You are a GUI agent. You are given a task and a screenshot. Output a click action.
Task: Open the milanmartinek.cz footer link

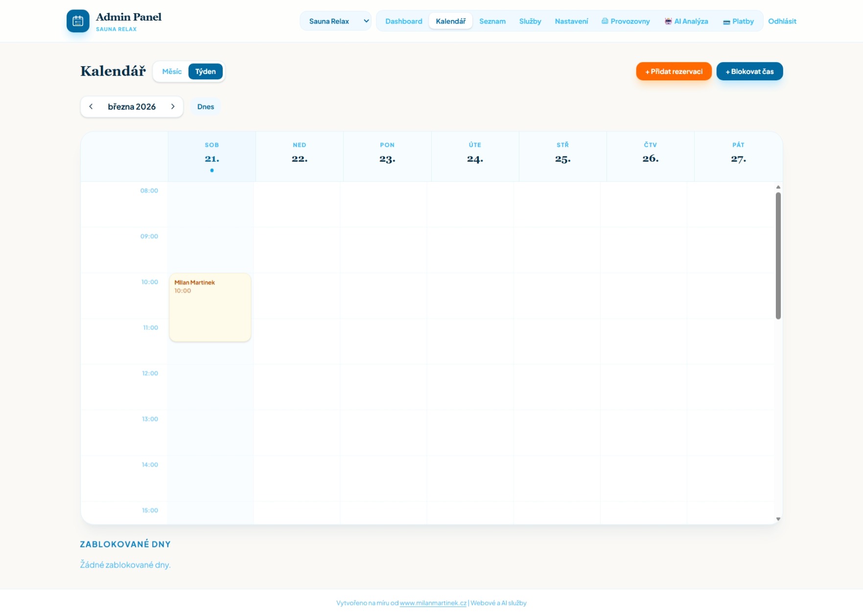[x=433, y=603]
